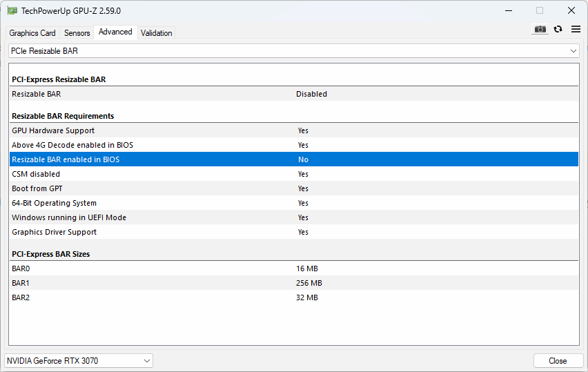Select the Graphics Driver Support row

click(x=294, y=232)
